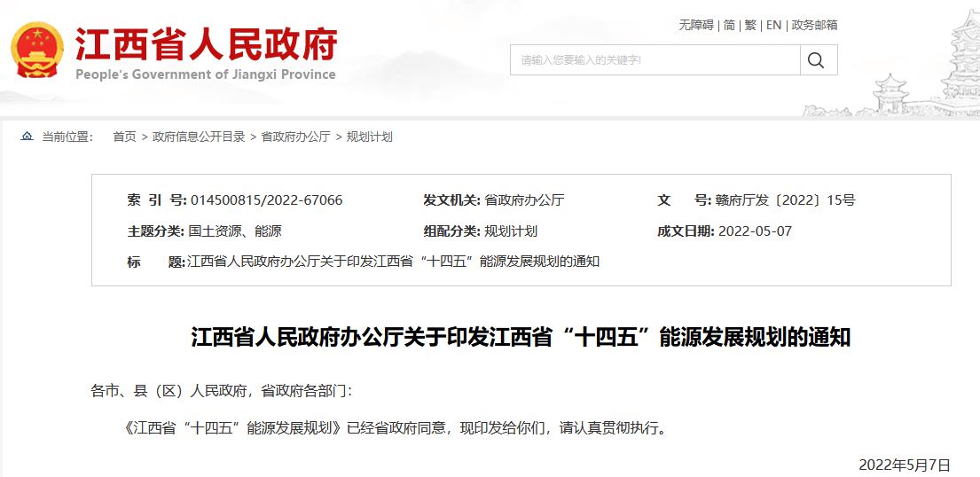
Task: Click the English subtitle People's Government of Jiangxi Province
Action: coord(206,74)
